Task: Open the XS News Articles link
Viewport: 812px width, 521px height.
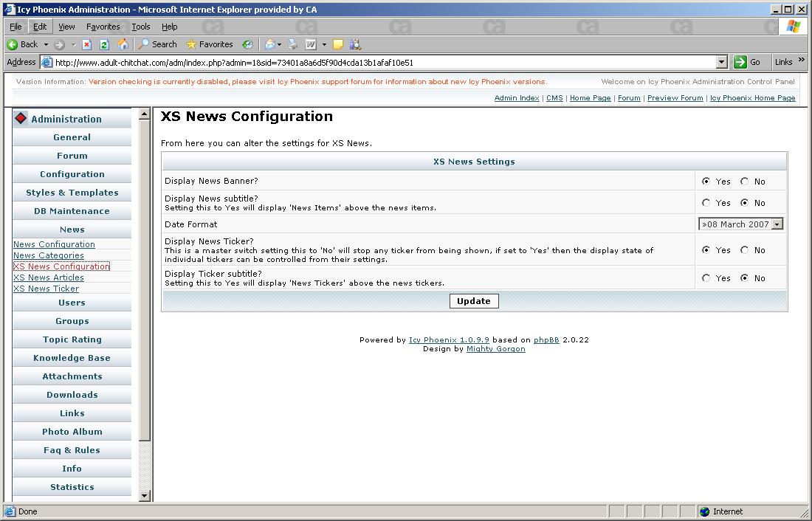Action: coord(49,277)
